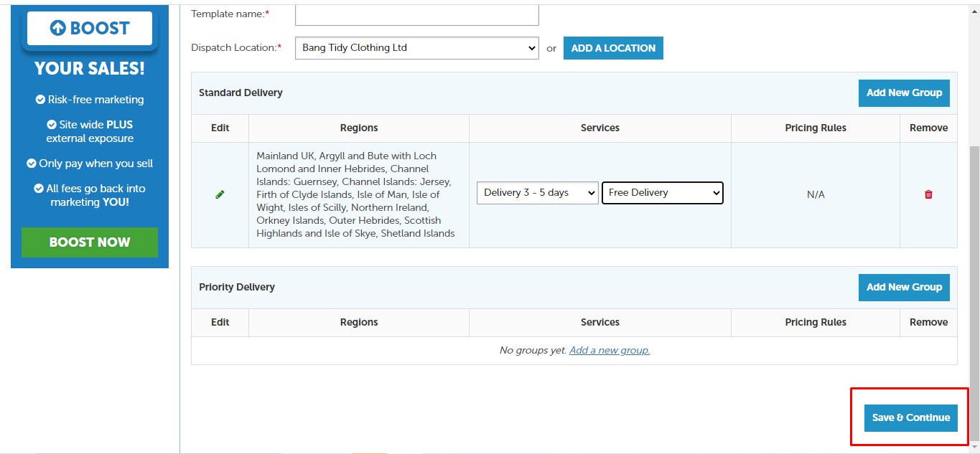Click the checkmark beside All fees go back
This screenshot has height=454, width=980.
[x=39, y=189]
